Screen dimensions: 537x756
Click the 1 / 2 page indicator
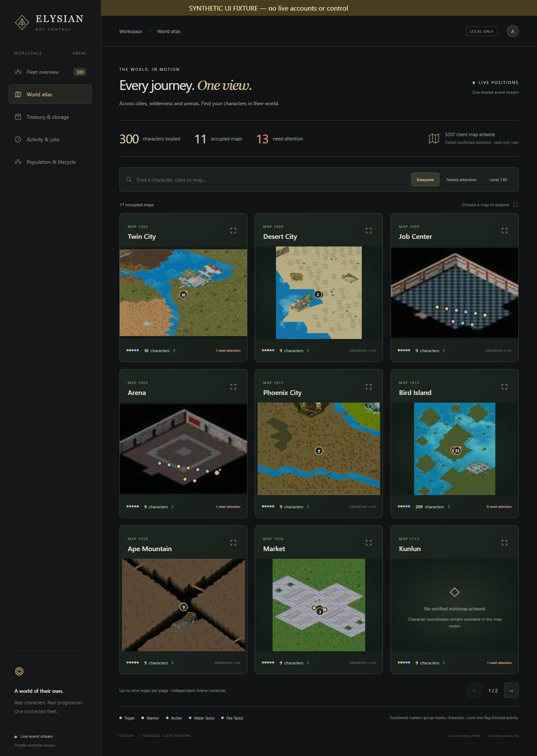(x=493, y=691)
